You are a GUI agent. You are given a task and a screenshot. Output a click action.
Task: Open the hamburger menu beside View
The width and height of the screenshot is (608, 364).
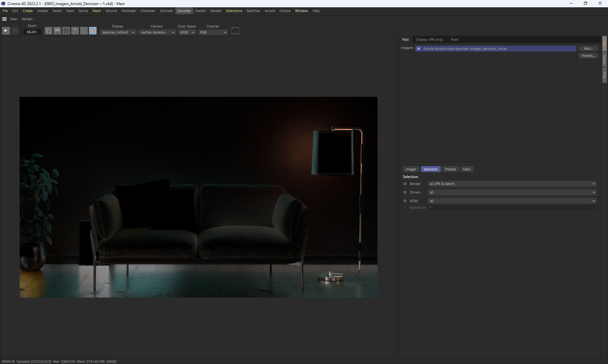(x=4, y=19)
